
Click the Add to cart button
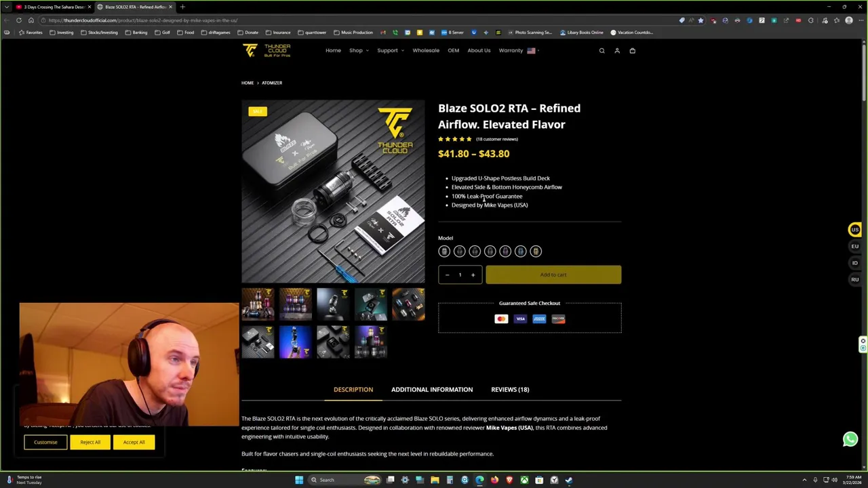pos(553,275)
